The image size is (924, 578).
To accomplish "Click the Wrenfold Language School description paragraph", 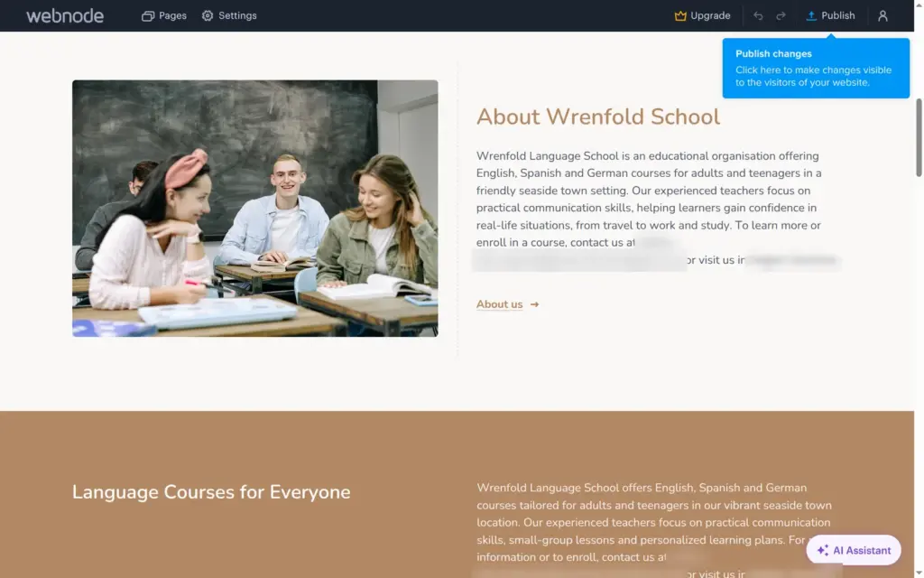I will coord(655,208).
